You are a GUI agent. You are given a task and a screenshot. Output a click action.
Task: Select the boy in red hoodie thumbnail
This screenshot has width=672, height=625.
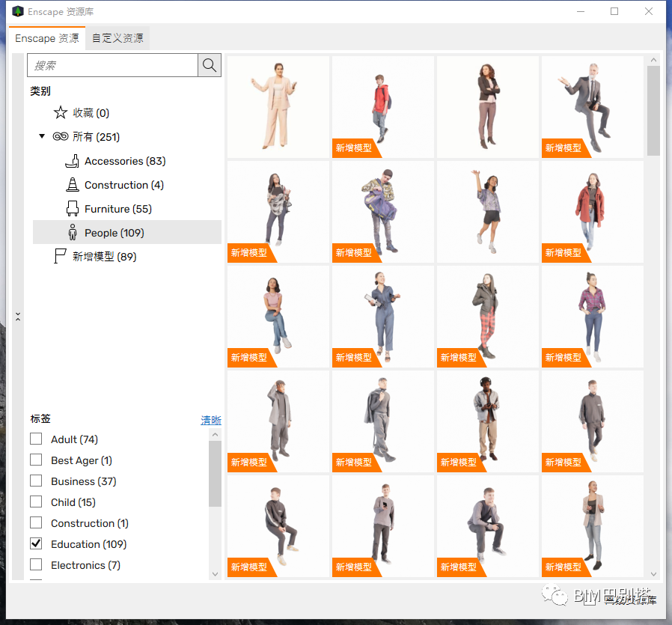click(x=382, y=107)
